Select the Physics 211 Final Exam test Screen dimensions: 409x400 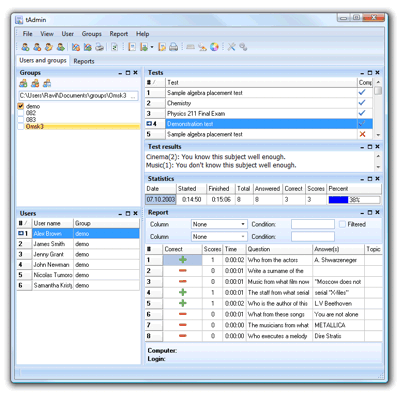pyautogui.click(x=259, y=113)
